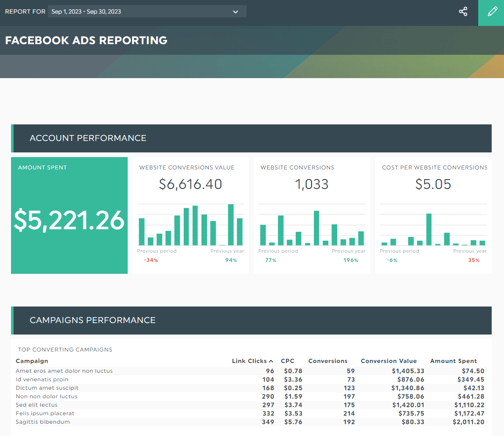Select the Campaigns Performance section header
Screen dimensions: 504x436
click(x=92, y=320)
